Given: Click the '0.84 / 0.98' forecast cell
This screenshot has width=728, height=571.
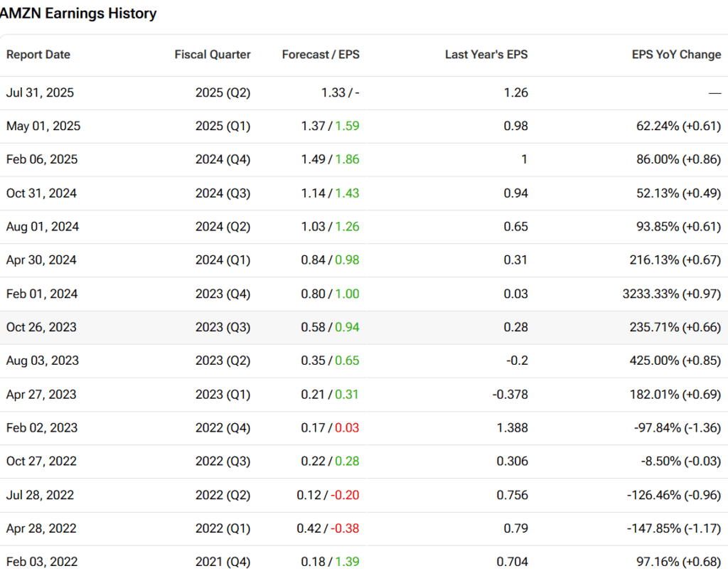Looking at the screenshot, I should click(x=330, y=260).
